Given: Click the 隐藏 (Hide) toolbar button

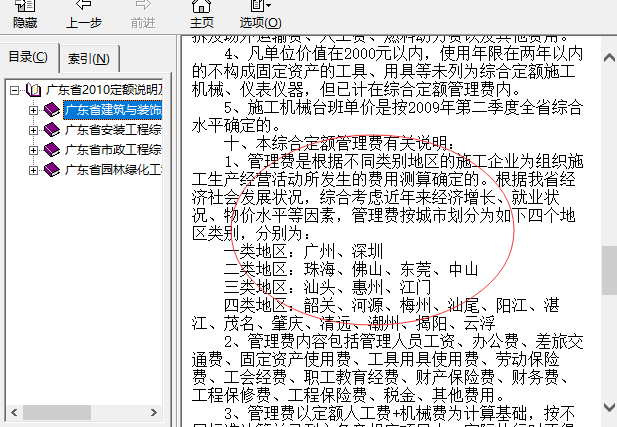Looking at the screenshot, I should pyautogui.click(x=25, y=15).
